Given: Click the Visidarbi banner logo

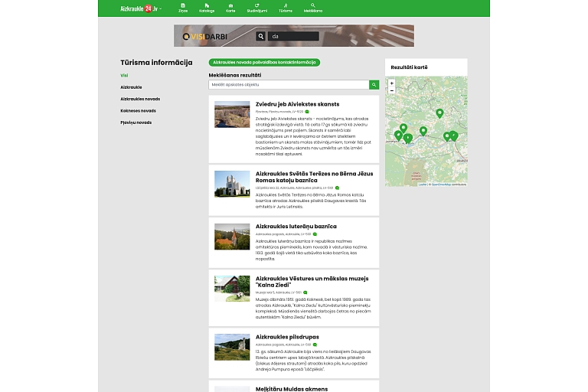Looking at the screenshot, I should (x=204, y=37).
